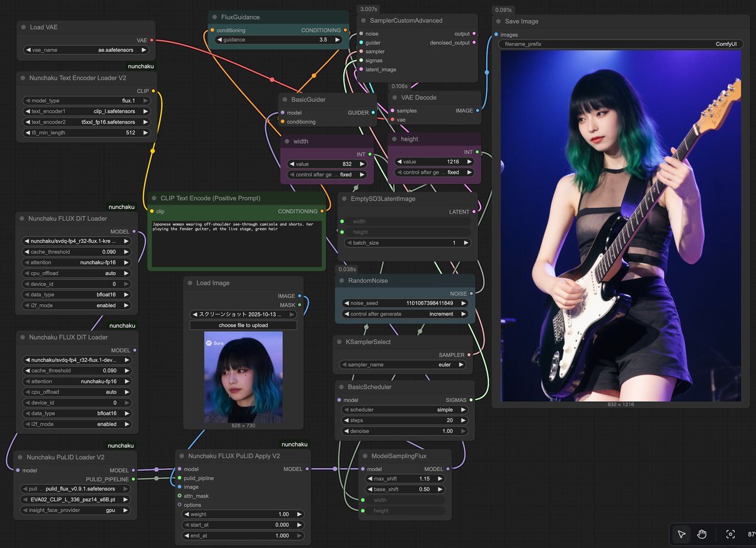Open the noise seed control after generate option
The width and height of the screenshot is (756, 548).
404,314
